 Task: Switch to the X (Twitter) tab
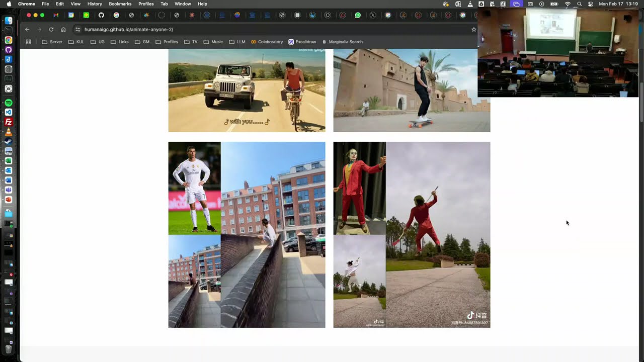pos(373,15)
